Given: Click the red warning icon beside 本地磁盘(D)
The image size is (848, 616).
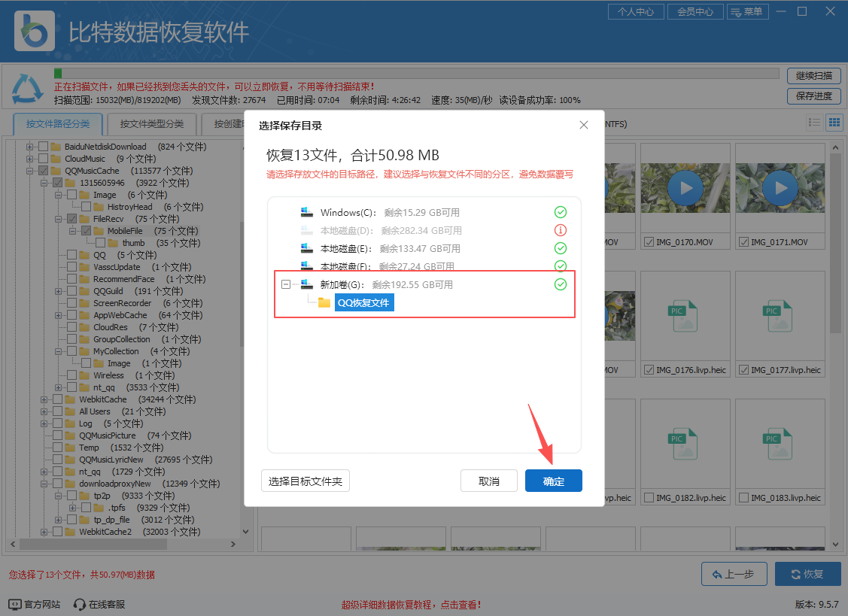Looking at the screenshot, I should 560,230.
